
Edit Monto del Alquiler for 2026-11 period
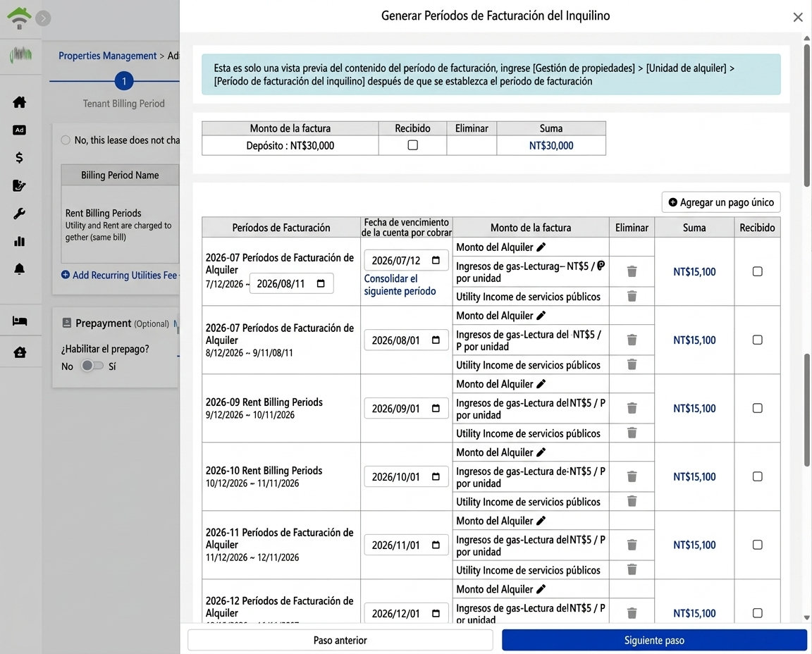pos(541,520)
